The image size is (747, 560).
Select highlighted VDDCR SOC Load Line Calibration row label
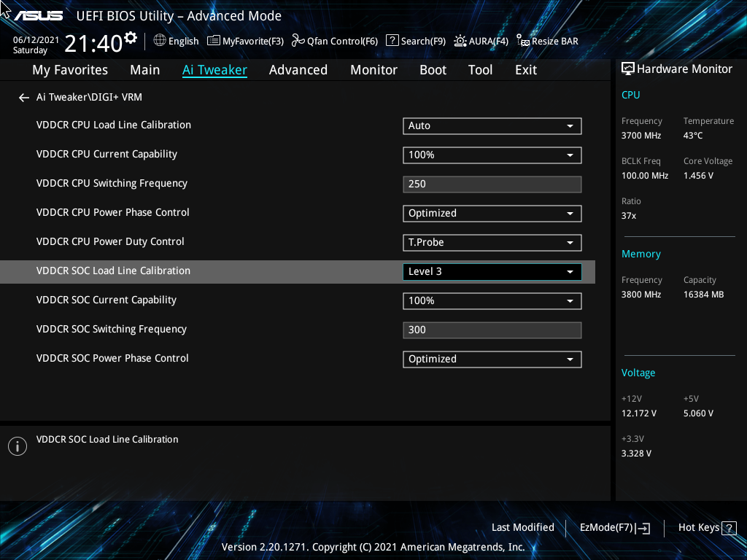tap(113, 271)
